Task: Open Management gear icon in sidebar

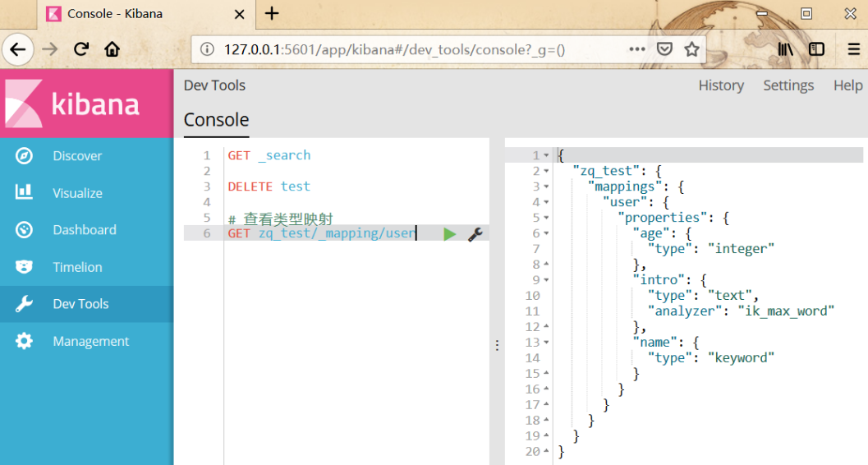Action: pos(24,341)
